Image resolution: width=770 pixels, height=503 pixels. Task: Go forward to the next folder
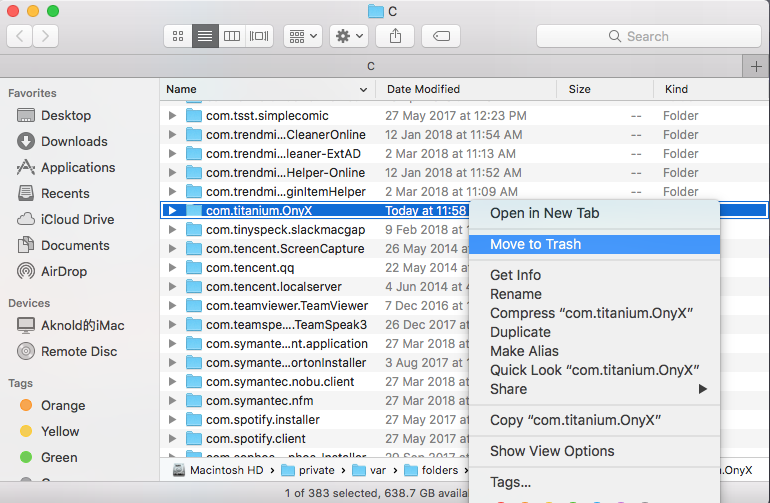pyautogui.click(x=46, y=36)
